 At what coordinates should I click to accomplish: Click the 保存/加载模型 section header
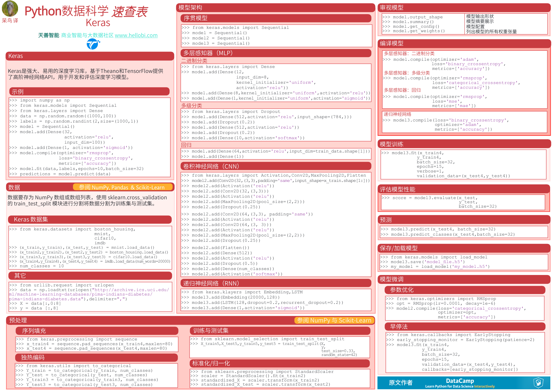pyautogui.click(x=399, y=248)
